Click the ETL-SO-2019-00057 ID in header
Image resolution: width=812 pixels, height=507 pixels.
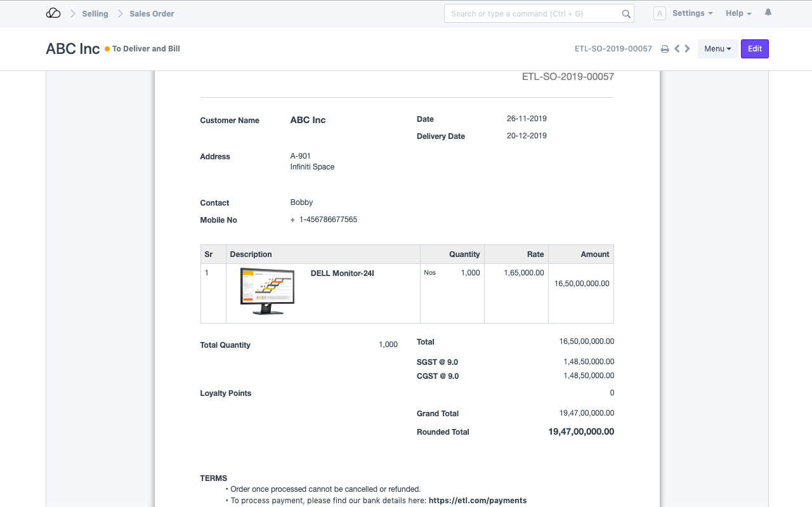[613, 49]
